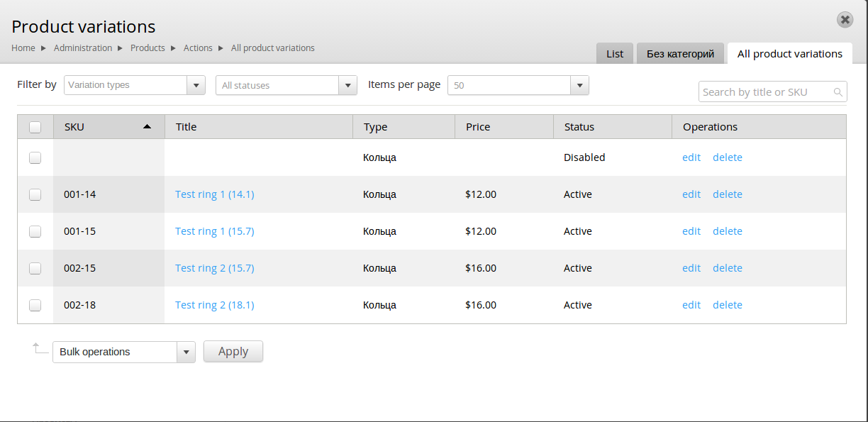Select the All product variations tab

[789, 53]
